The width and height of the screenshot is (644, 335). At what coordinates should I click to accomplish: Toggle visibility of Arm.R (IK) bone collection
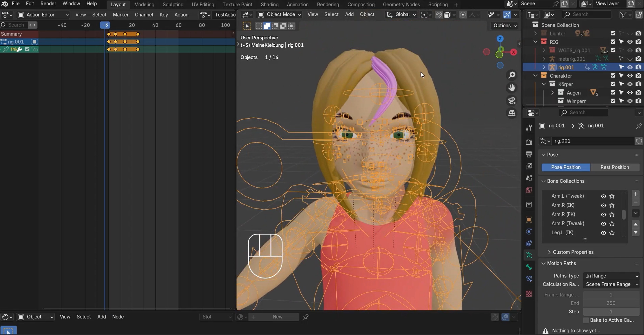(x=603, y=205)
